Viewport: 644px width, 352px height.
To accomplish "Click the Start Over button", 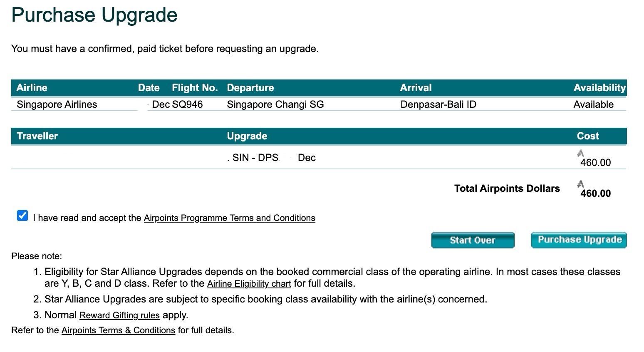I will 473,240.
